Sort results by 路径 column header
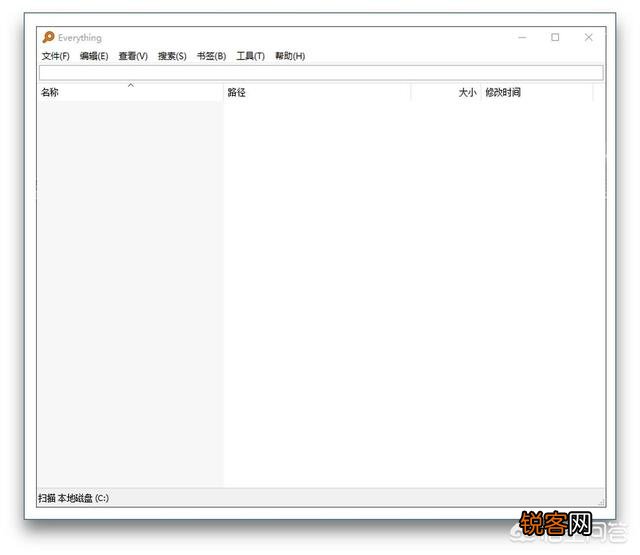640x555 pixels. [x=317, y=93]
